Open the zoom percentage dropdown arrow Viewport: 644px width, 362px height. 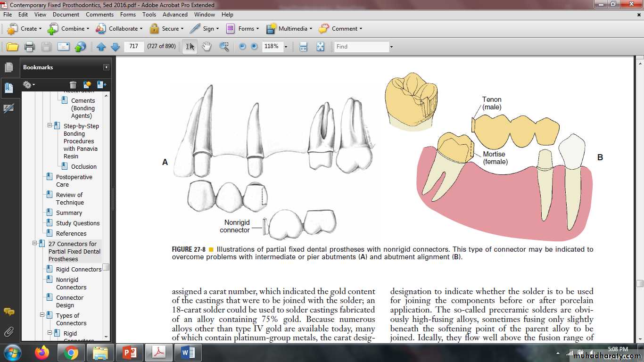(286, 47)
